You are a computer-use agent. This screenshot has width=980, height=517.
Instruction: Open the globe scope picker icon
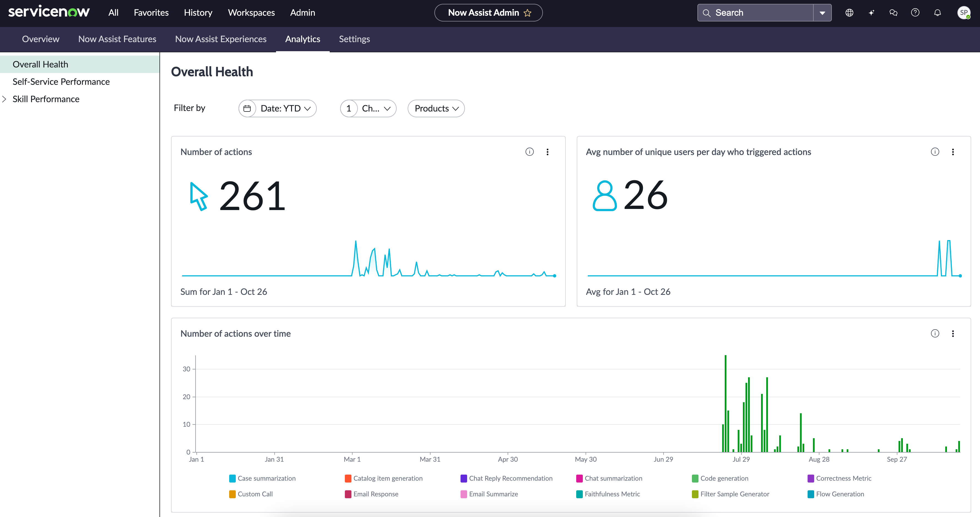coord(849,13)
